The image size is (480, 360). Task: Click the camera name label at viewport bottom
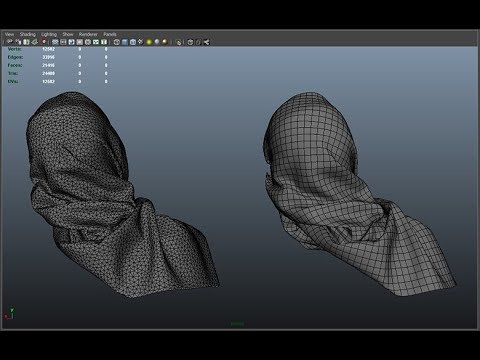tap(237, 324)
